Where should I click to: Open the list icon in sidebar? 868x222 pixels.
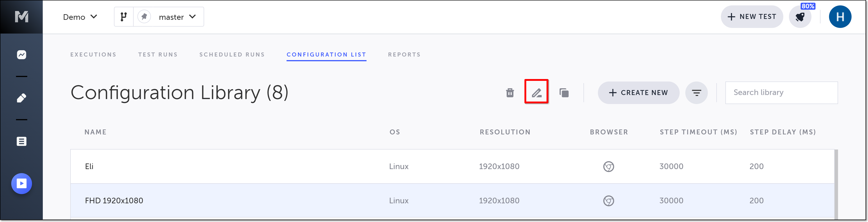[x=22, y=141]
